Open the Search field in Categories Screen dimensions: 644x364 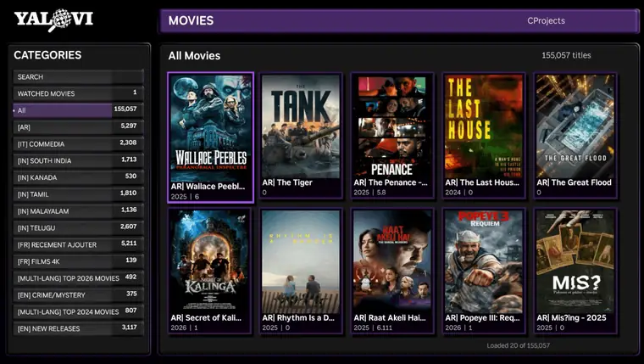(x=78, y=77)
